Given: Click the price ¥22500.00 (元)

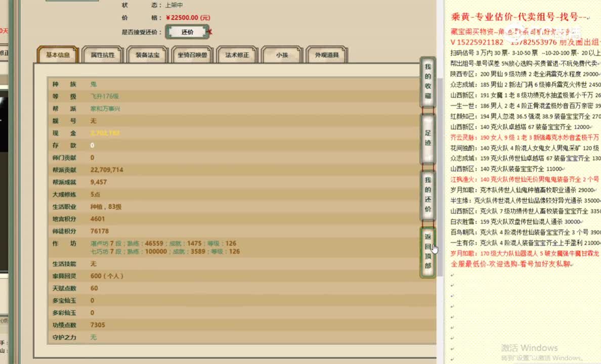Looking at the screenshot, I should pyautogui.click(x=188, y=18).
